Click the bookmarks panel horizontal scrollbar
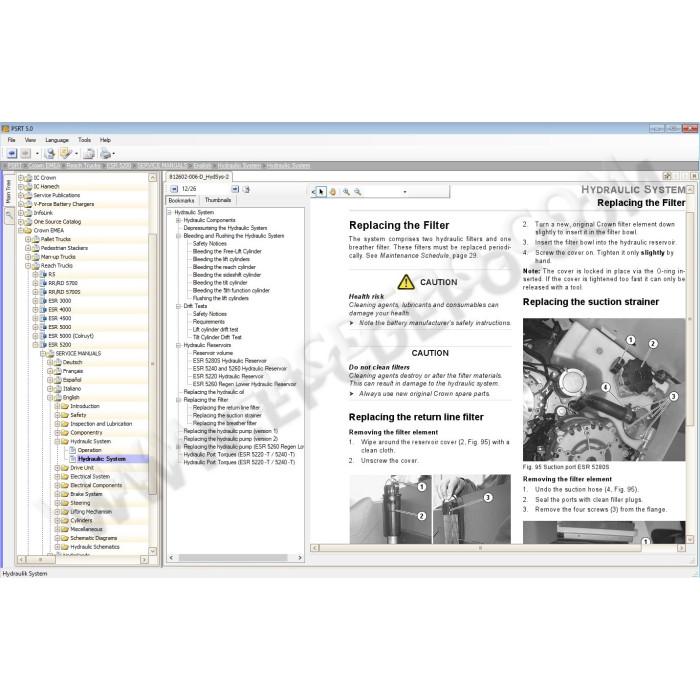 click(233, 558)
